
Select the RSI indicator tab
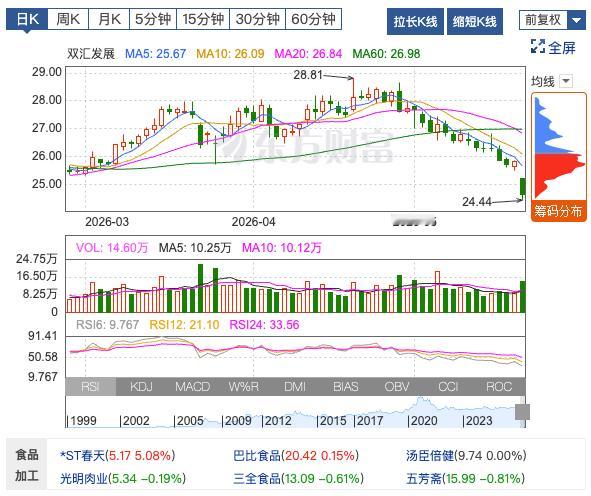[x=90, y=386]
